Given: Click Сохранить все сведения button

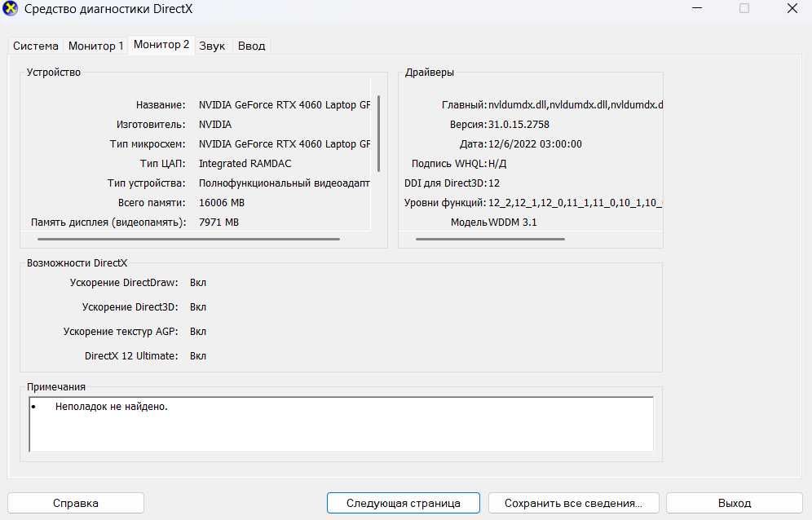Looking at the screenshot, I should coord(573,503).
